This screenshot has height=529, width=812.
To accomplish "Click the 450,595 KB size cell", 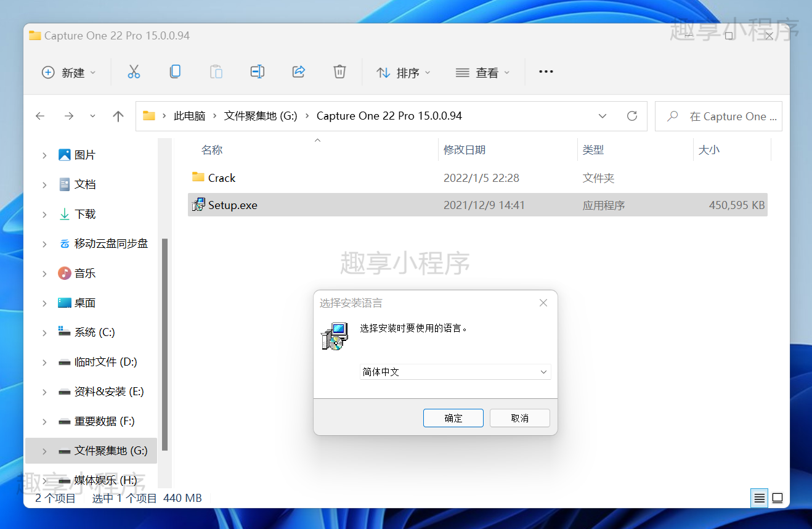I will tap(737, 205).
